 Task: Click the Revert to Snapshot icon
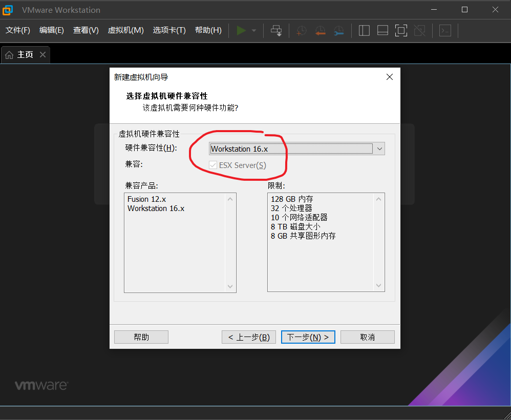[321, 31]
